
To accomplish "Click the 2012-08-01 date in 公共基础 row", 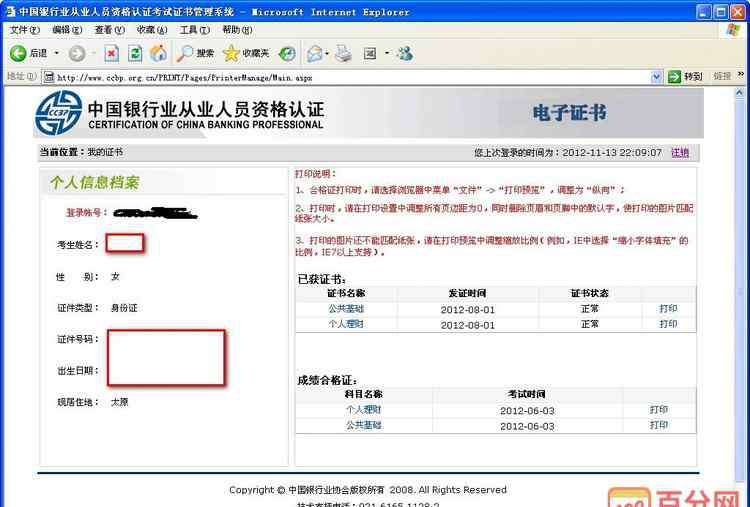I will tap(467, 309).
